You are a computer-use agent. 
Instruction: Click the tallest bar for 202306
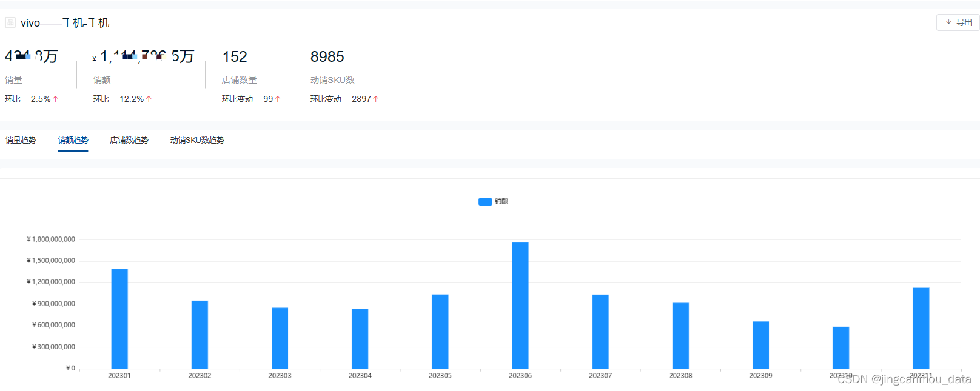tap(520, 305)
